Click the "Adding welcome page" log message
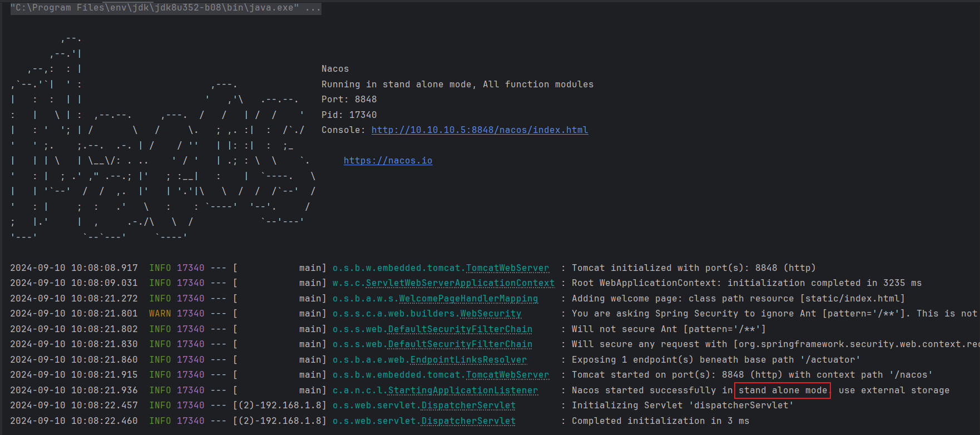The width and height of the screenshot is (980, 435). pos(738,299)
